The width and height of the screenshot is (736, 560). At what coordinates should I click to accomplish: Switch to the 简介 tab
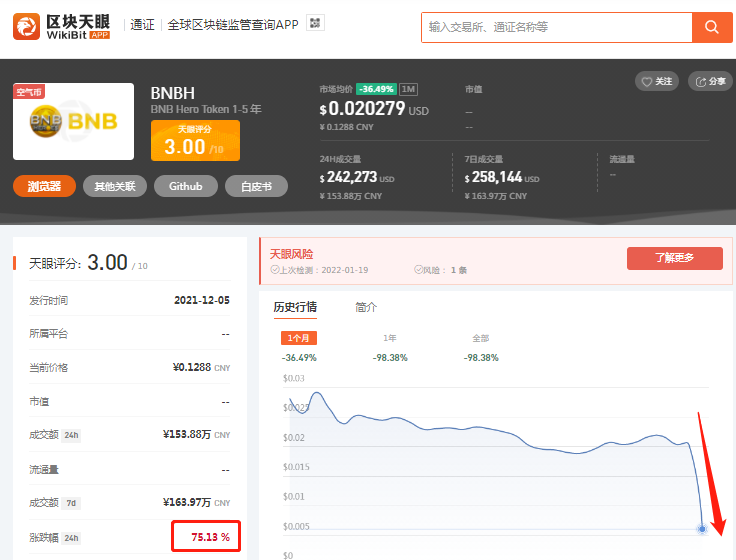366,307
